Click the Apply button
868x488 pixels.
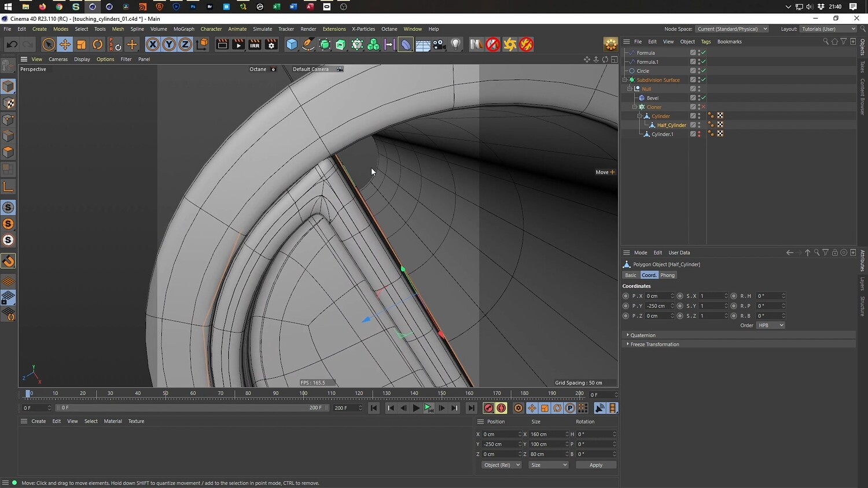point(595,465)
